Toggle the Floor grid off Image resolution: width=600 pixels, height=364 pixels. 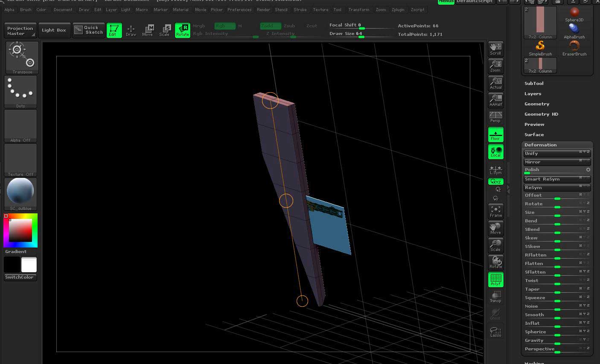pyautogui.click(x=495, y=134)
